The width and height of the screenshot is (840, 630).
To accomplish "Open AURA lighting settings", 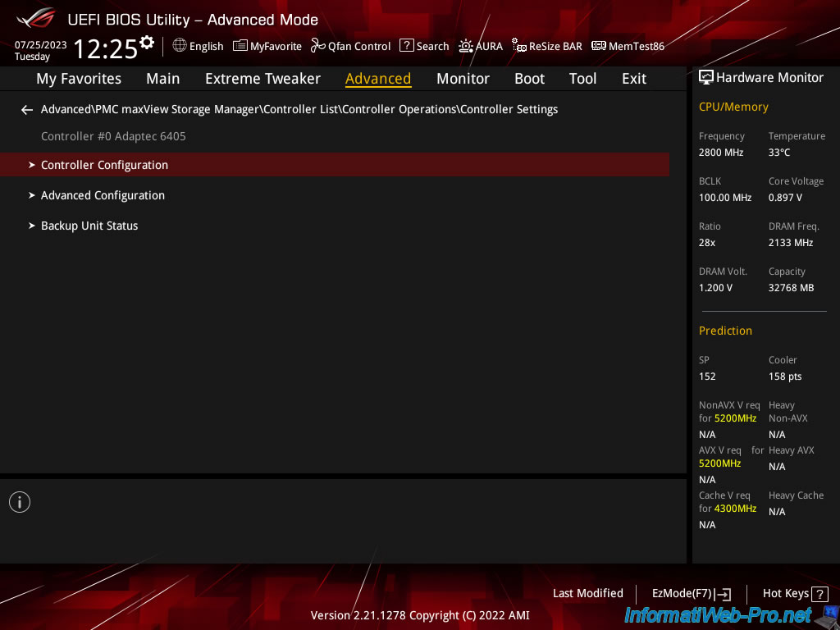I will tap(489, 47).
